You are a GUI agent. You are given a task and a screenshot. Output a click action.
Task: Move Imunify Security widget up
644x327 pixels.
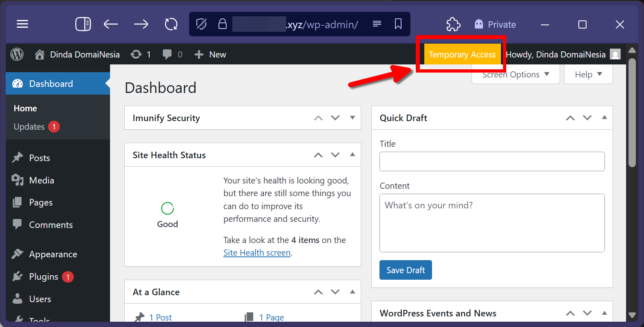318,118
